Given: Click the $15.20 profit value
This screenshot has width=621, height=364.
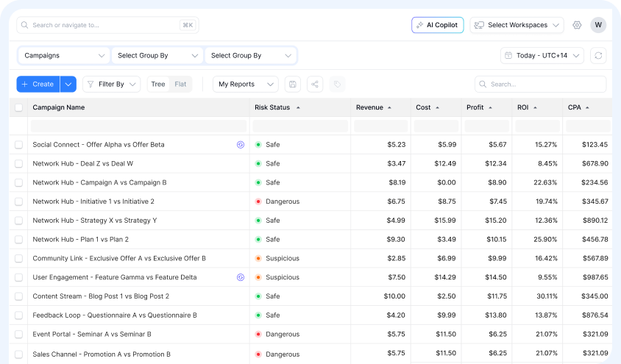Looking at the screenshot, I should click(x=495, y=221).
